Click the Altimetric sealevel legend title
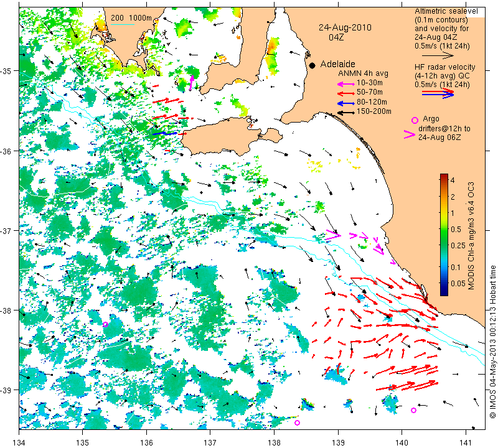498x448 pixels. coord(446,11)
